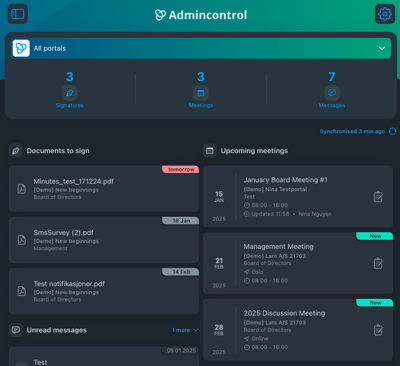Open notes icon for January Board Meeting

pos(378,197)
